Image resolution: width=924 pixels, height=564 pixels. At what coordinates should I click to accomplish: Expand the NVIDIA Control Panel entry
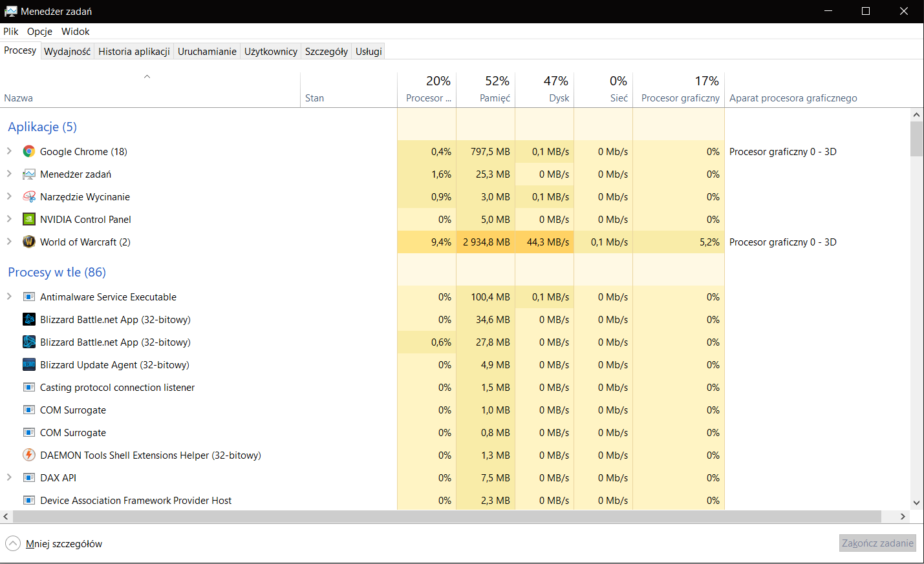pos(9,219)
